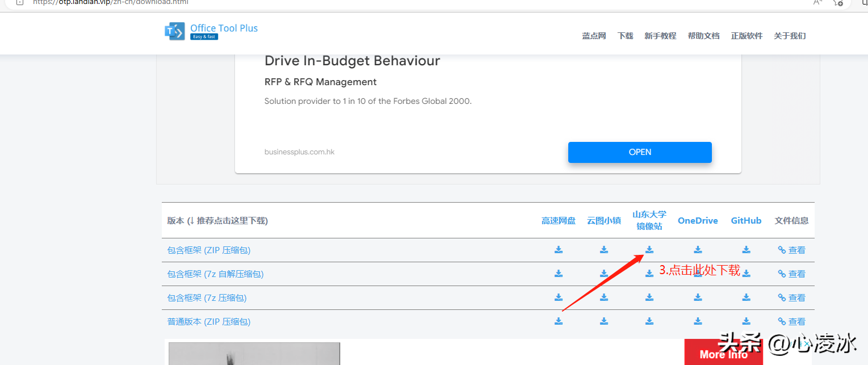Viewport: 868px width, 365px height.
Task: Download 包含框架 (7z 压缩包) from GitHub
Action: point(746,297)
